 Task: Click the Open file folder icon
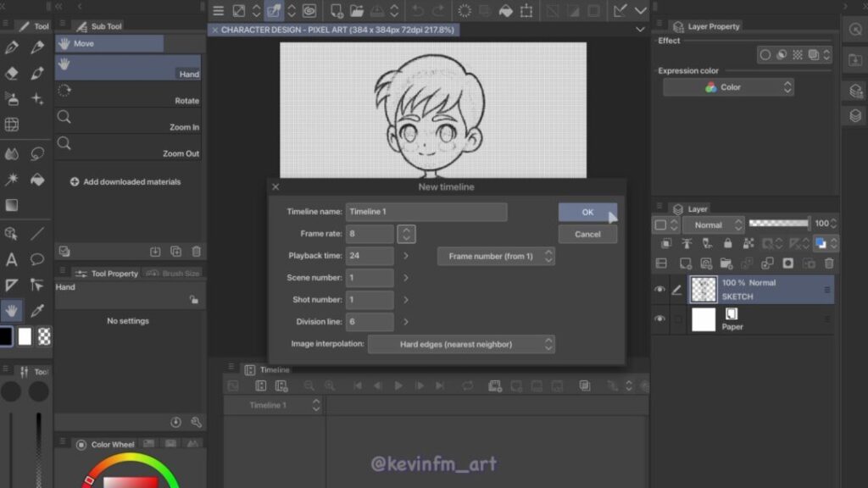click(357, 11)
